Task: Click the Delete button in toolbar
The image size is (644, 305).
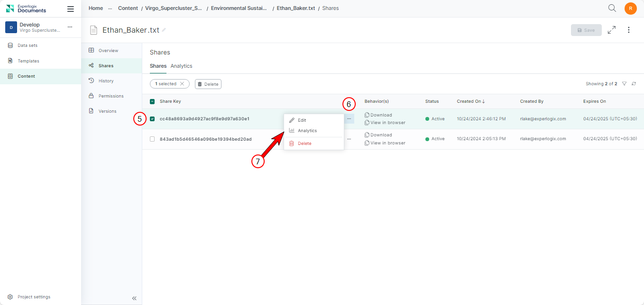Action: pos(208,84)
